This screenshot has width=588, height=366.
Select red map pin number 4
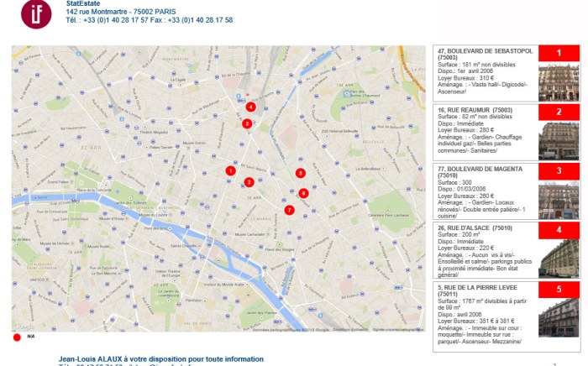click(x=250, y=107)
